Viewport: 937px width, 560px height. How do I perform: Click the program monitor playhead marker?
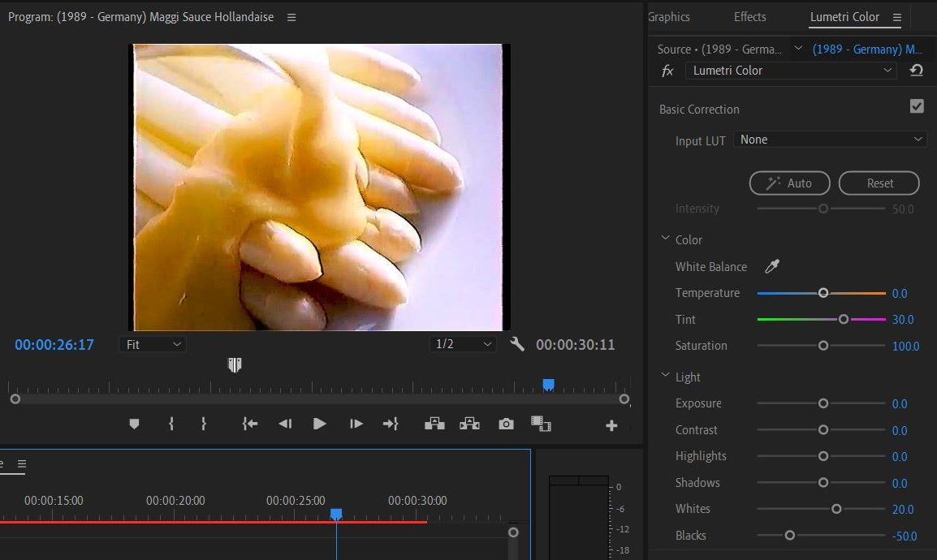click(x=549, y=385)
